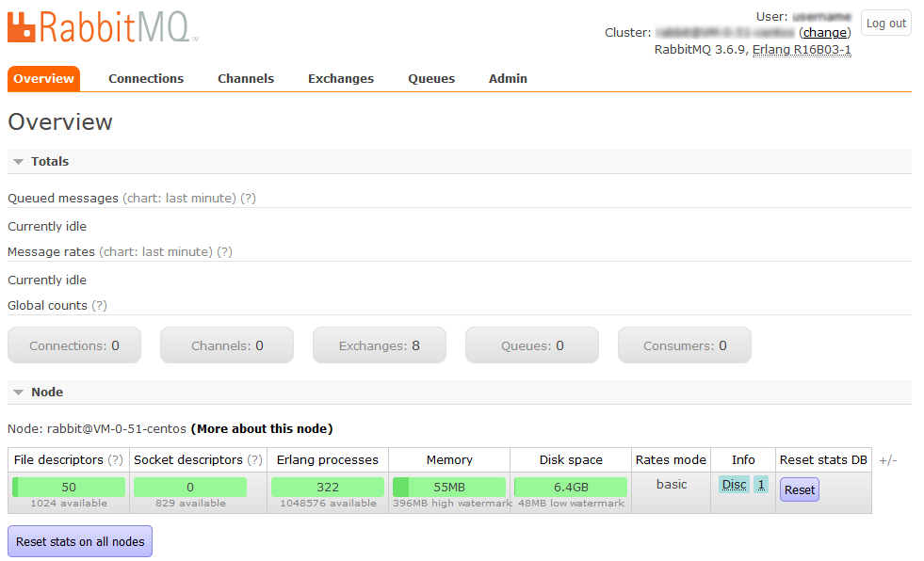Open help for Global counts (?)
Image resolution: width=924 pixels, height=561 pixels.
coord(99,306)
